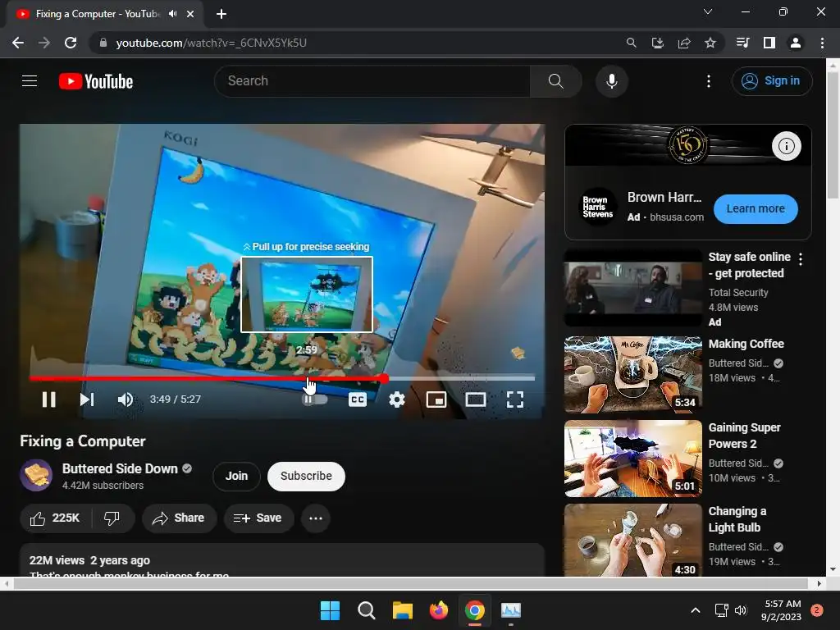Save video to a playlist
840x630 pixels.
click(x=258, y=518)
